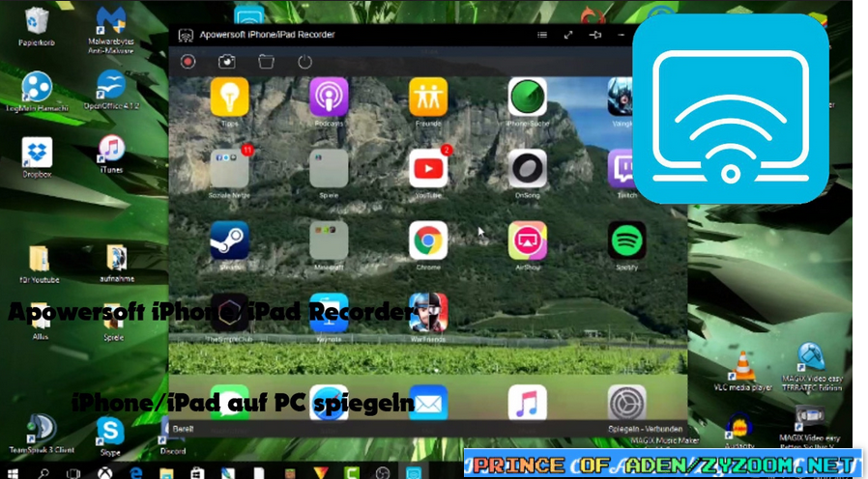The width and height of the screenshot is (868, 479).
Task: Launch Chrome on the mirrored iPad
Action: [x=428, y=240]
